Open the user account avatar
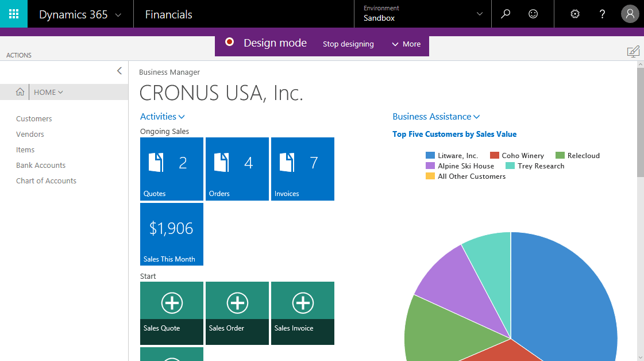This screenshot has width=644, height=361. tap(630, 14)
